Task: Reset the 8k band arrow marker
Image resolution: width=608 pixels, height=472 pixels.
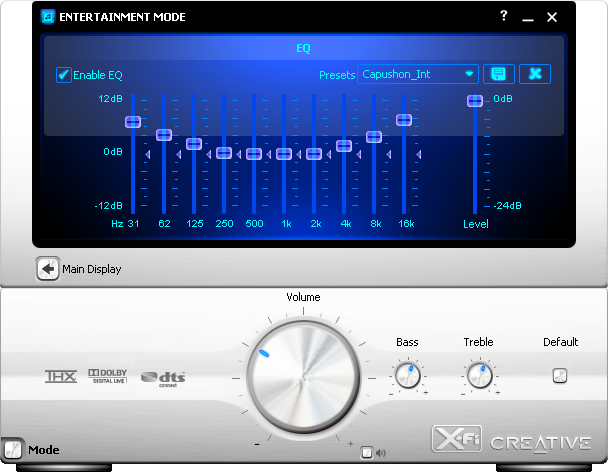Action: [389, 155]
